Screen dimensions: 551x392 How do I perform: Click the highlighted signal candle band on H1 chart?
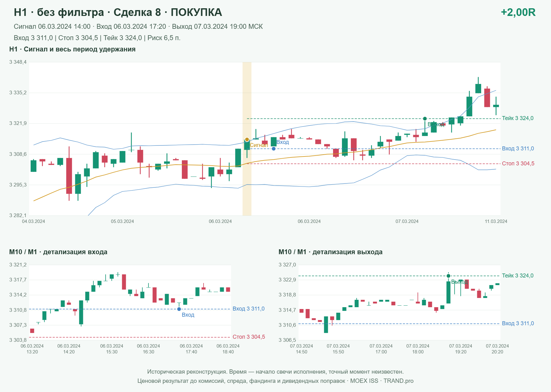click(x=247, y=139)
